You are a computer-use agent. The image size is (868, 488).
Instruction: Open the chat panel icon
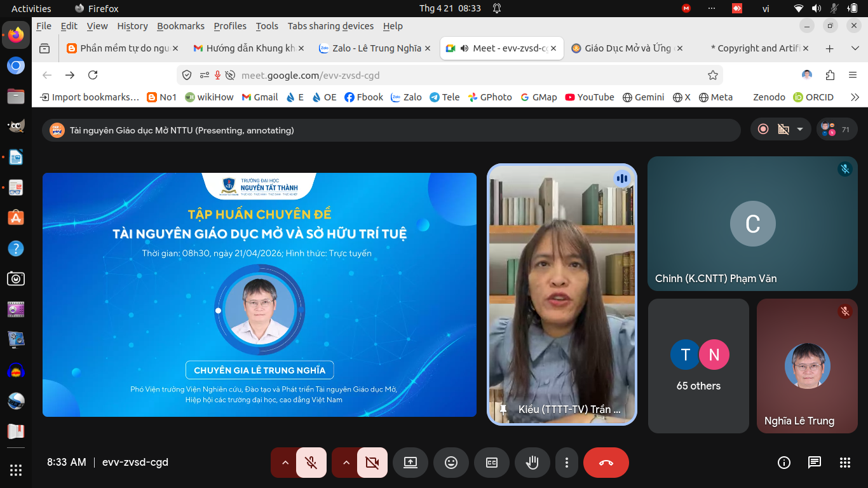[x=814, y=463]
